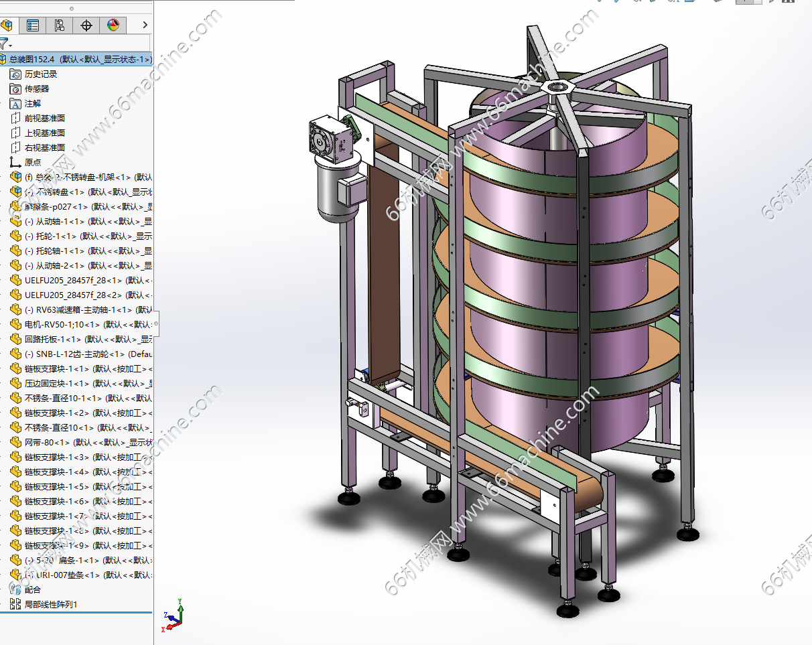Open the DisplayManager color ball tab
Screen dimensions: 812x645
[113, 25]
